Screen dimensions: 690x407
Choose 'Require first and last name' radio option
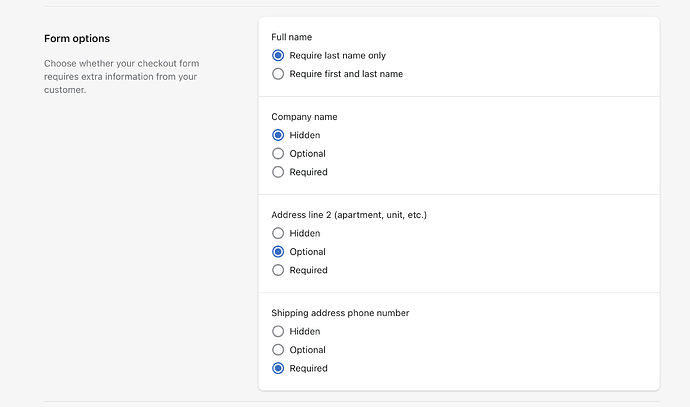click(278, 73)
